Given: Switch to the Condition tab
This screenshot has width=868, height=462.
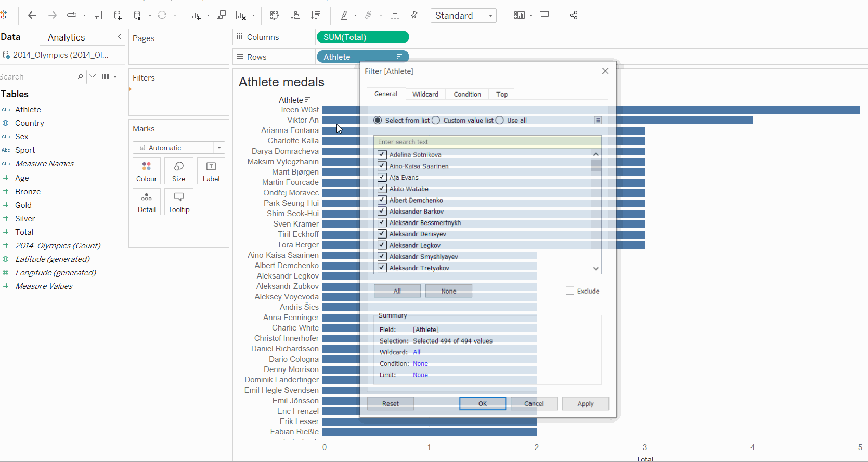Looking at the screenshot, I should point(467,94).
